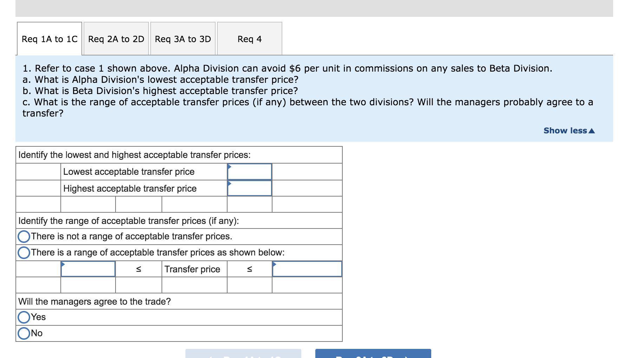Click the hint marker on the Highest price field

(x=230, y=183)
